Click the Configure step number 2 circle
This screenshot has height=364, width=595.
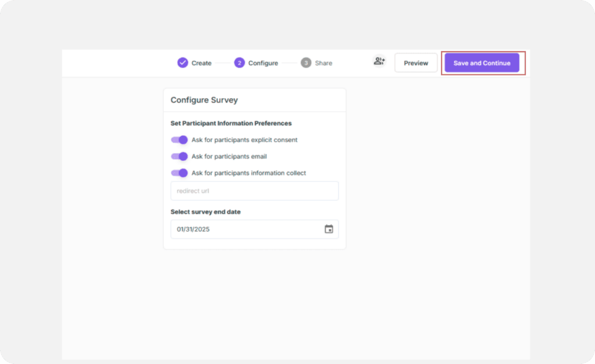(239, 63)
